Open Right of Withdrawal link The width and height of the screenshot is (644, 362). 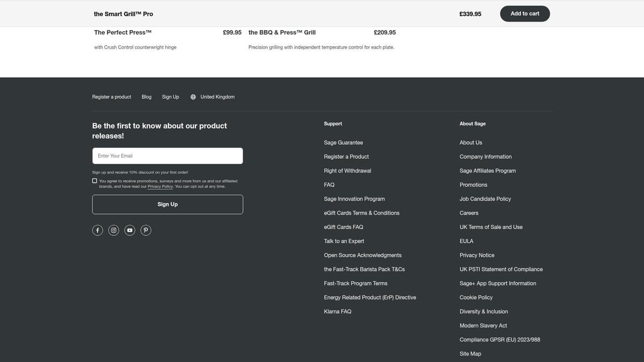point(347,171)
